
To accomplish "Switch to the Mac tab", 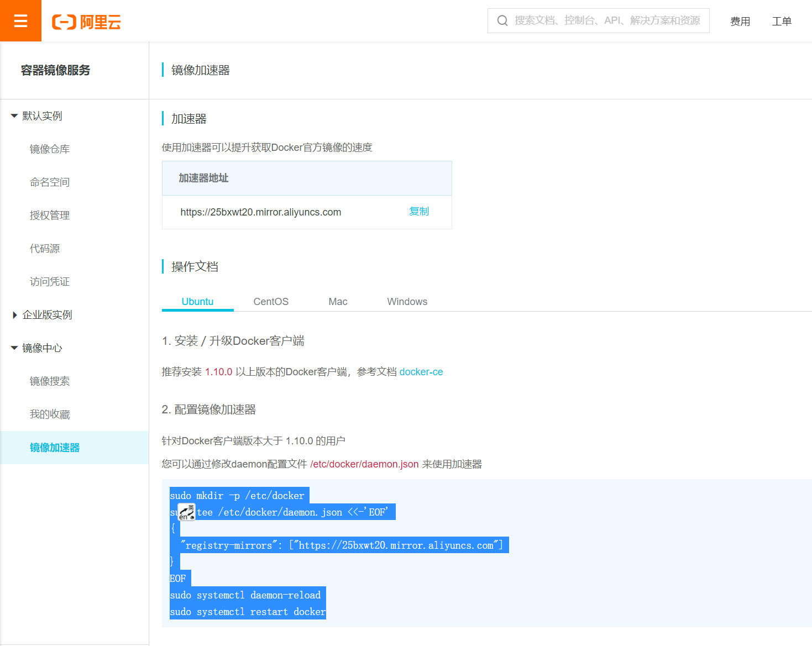I will [338, 302].
